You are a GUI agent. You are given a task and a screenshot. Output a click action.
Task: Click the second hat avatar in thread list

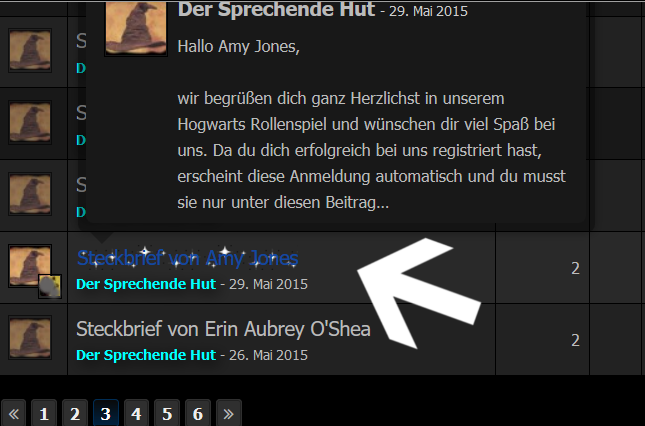click(x=30, y=122)
